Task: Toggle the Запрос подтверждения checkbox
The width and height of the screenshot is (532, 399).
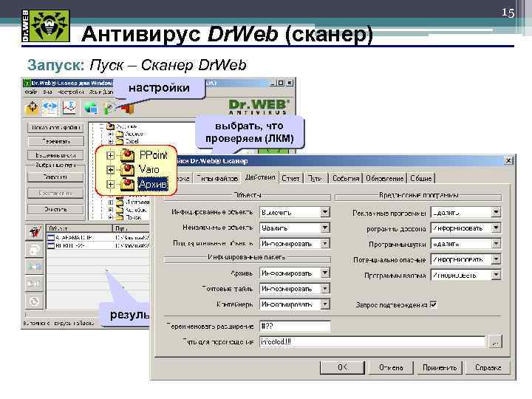Action: [434, 304]
